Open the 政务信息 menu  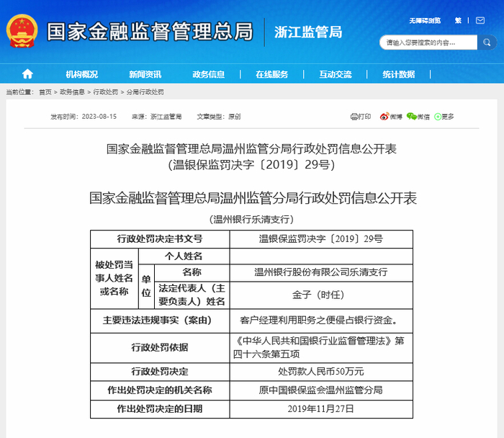coord(209,74)
